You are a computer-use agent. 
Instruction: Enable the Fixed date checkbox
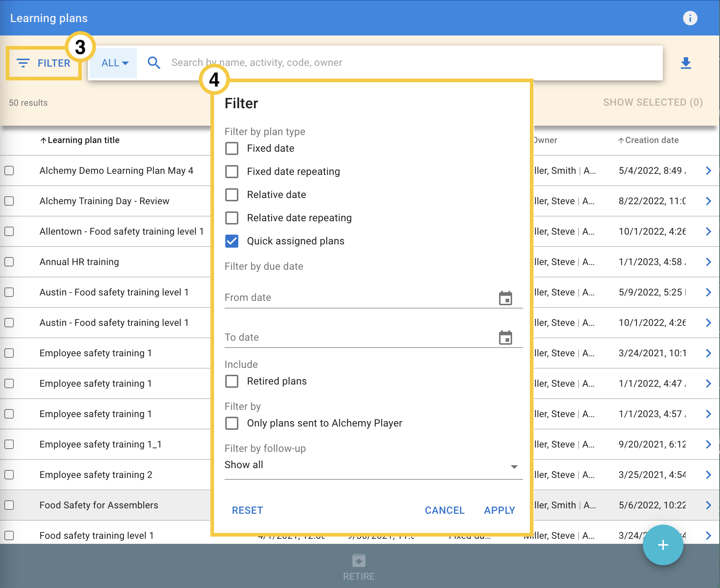(x=232, y=148)
